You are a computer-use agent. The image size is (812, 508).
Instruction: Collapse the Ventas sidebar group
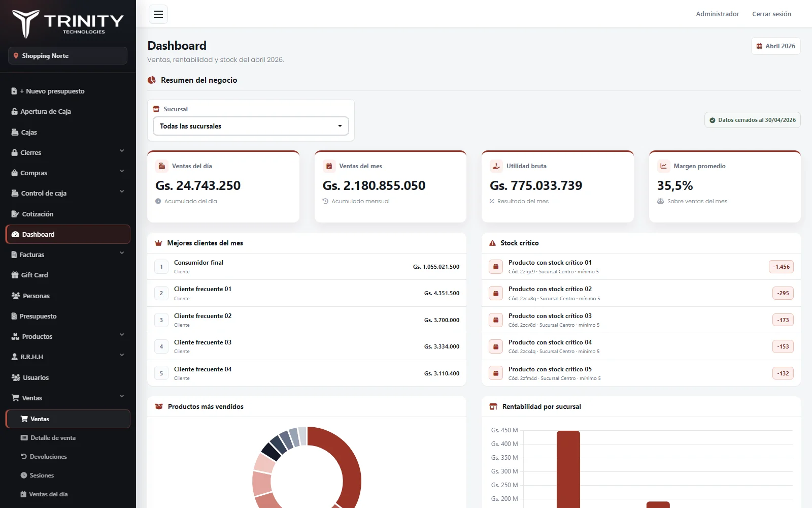tap(68, 398)
